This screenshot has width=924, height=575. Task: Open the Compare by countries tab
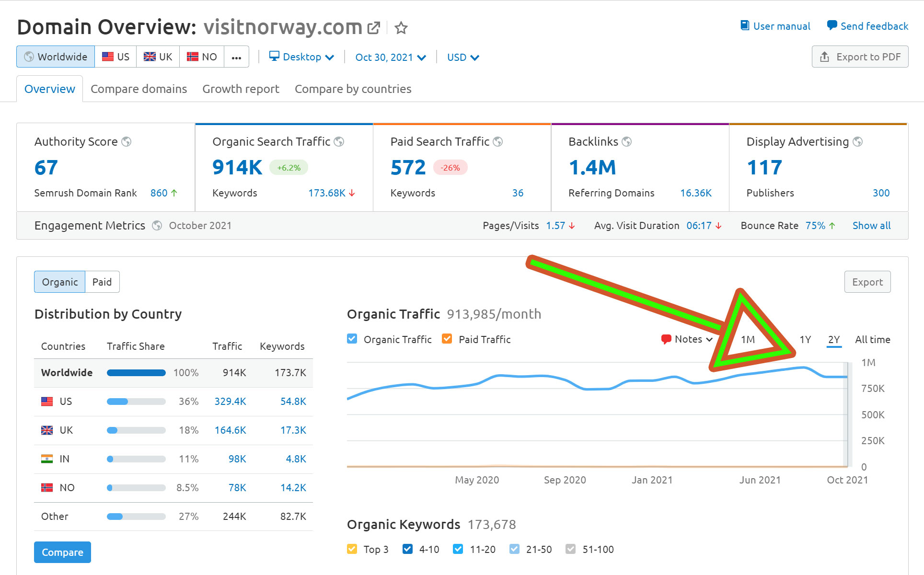353,89
